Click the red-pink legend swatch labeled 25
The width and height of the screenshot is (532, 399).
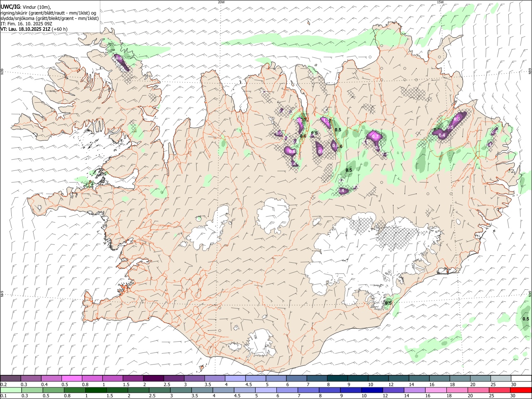tap(500, 390)
